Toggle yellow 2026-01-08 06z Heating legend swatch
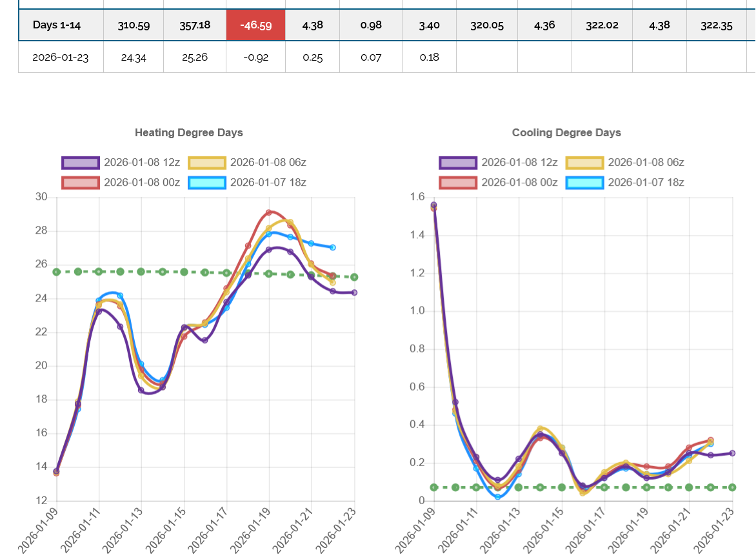This screenshot has height=559, width=756. point(207,162)
